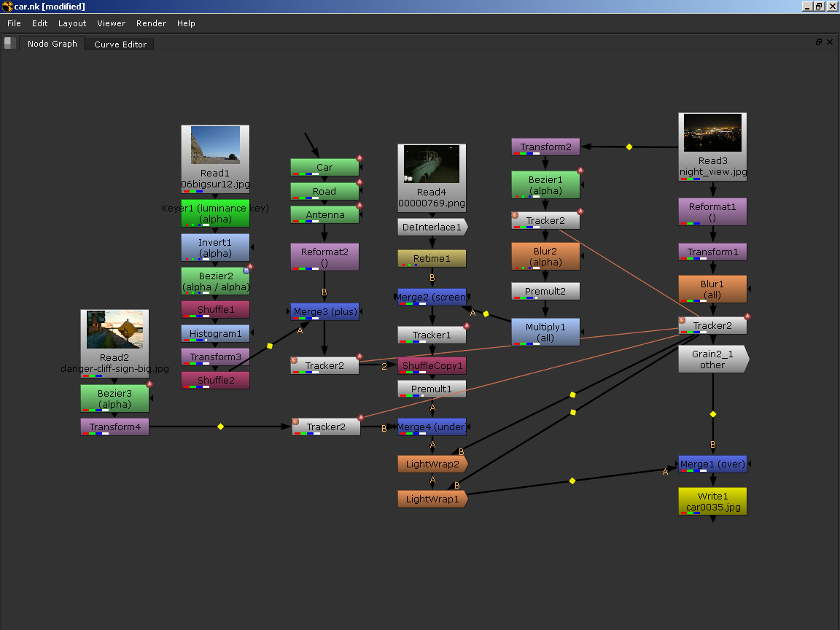
Task: Select the Multiply1 (all) node
Action: [545, 332]
